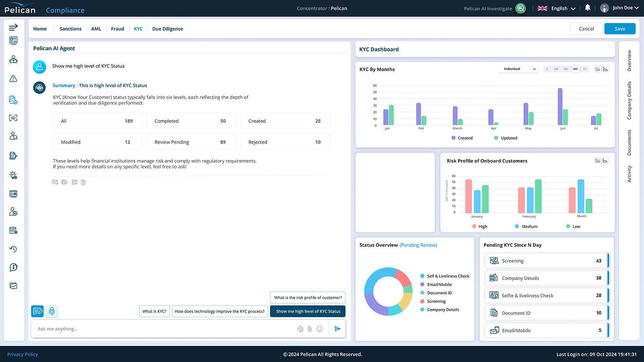Click the warning triangle alerts sidebar icon
The height and width of the screenshot is (362, 644).
(x=13, y=79)
